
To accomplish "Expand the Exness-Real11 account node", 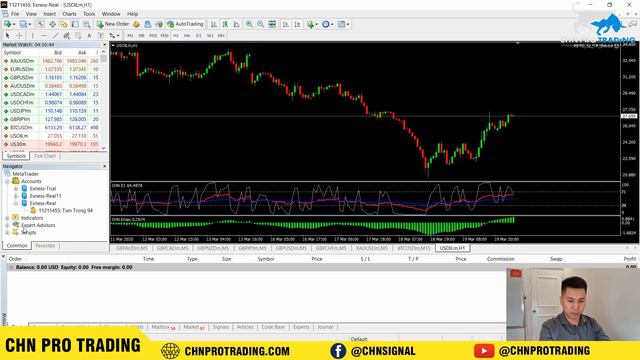I will 16,196.
